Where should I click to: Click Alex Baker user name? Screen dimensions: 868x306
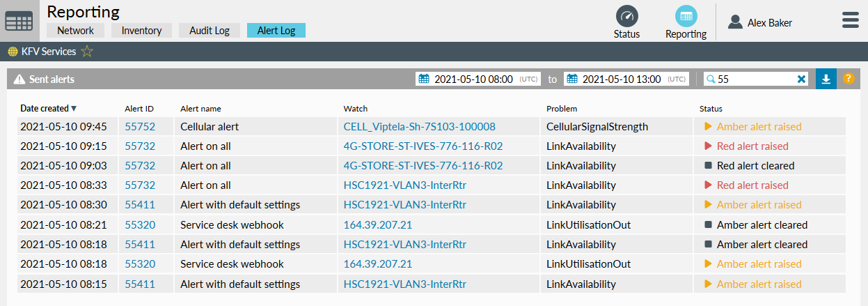[x=770, y=23]
